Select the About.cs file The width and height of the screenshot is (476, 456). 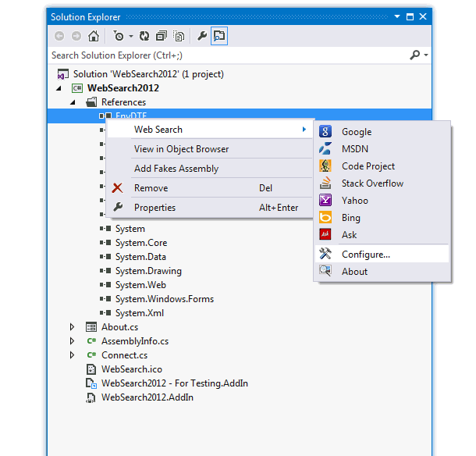click(119, 327)
